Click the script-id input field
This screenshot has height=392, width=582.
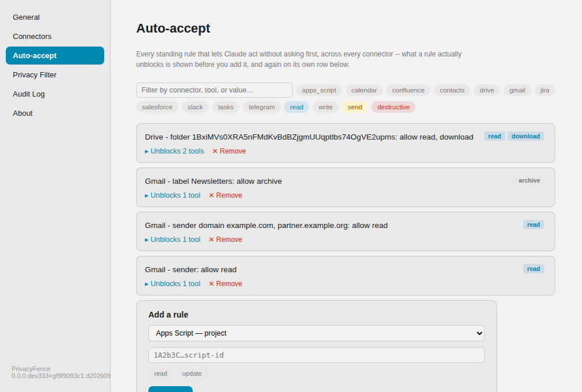(x=316, y=355)
